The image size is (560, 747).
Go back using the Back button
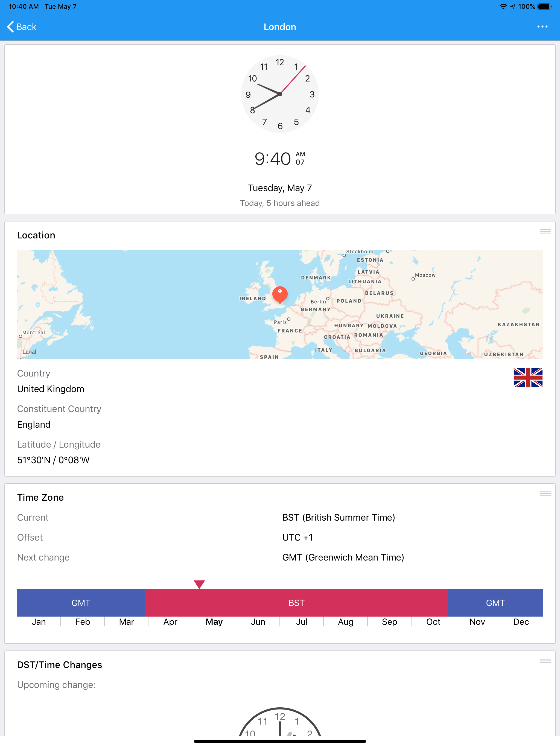[22, 27]
